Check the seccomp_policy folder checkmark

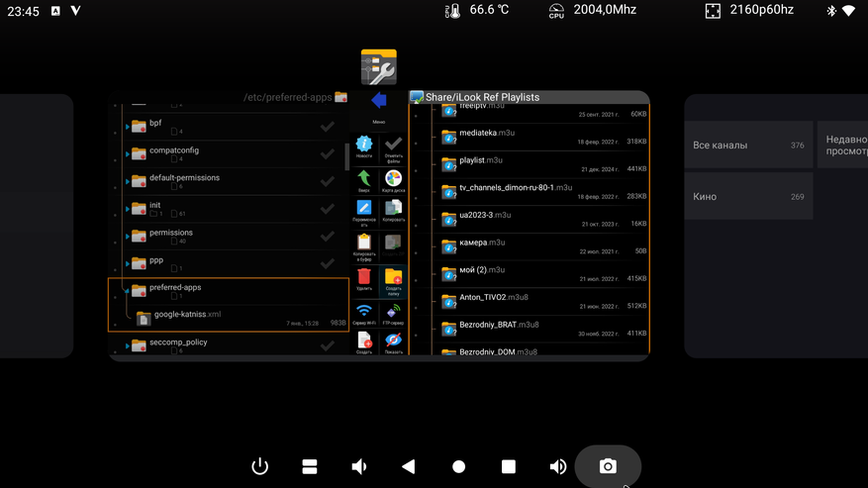[x=328, y=345]
